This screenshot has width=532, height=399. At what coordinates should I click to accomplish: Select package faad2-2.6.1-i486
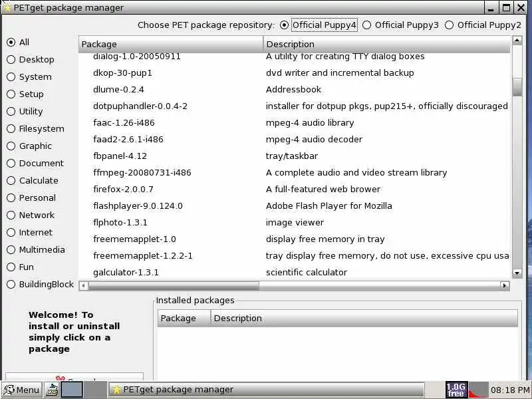point(128,140)
